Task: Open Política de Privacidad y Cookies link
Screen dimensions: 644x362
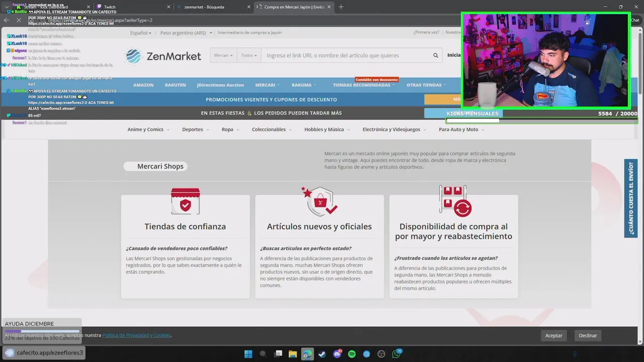Action: [137, 335]
